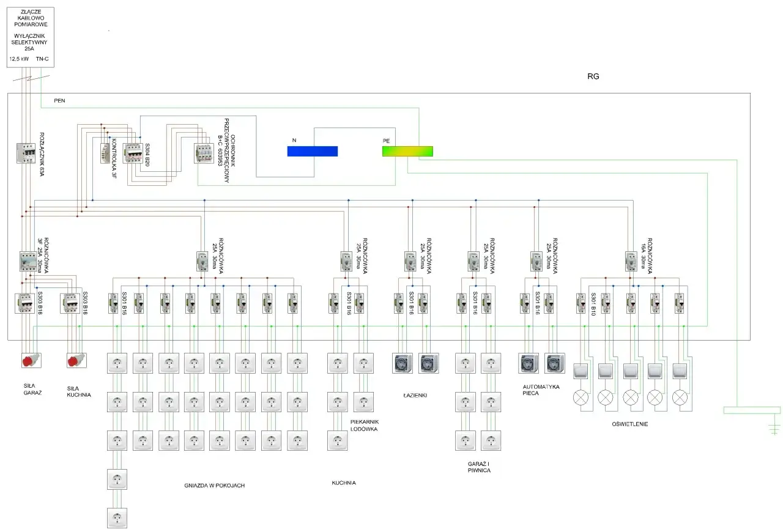The image size is (783, 532).
Task: Select the top socket of the Kuchnia column
Action: (x=337, y=363)
